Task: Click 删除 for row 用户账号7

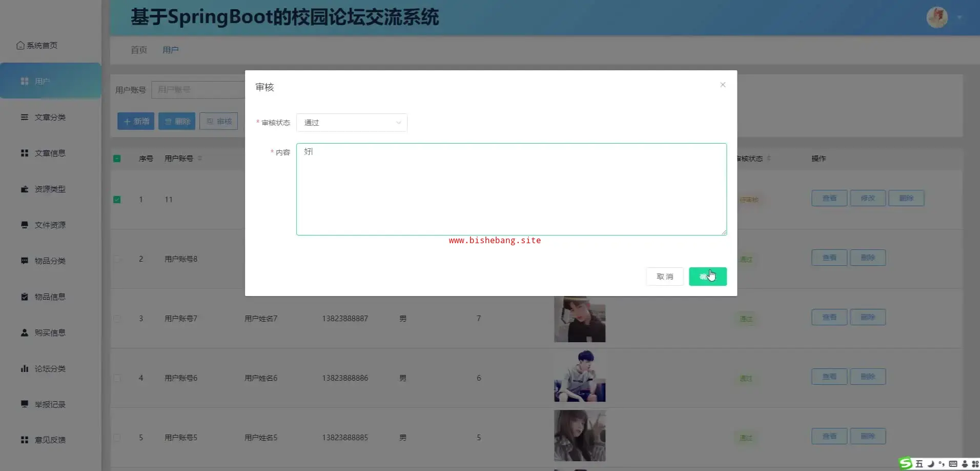Action: point(868,317)
